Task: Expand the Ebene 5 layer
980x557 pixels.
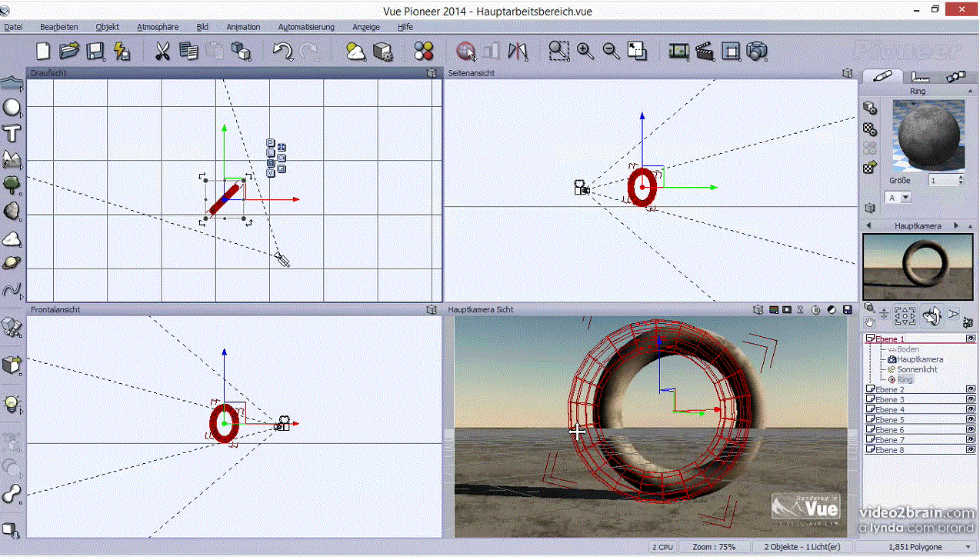Action: [x=870, y=419]
